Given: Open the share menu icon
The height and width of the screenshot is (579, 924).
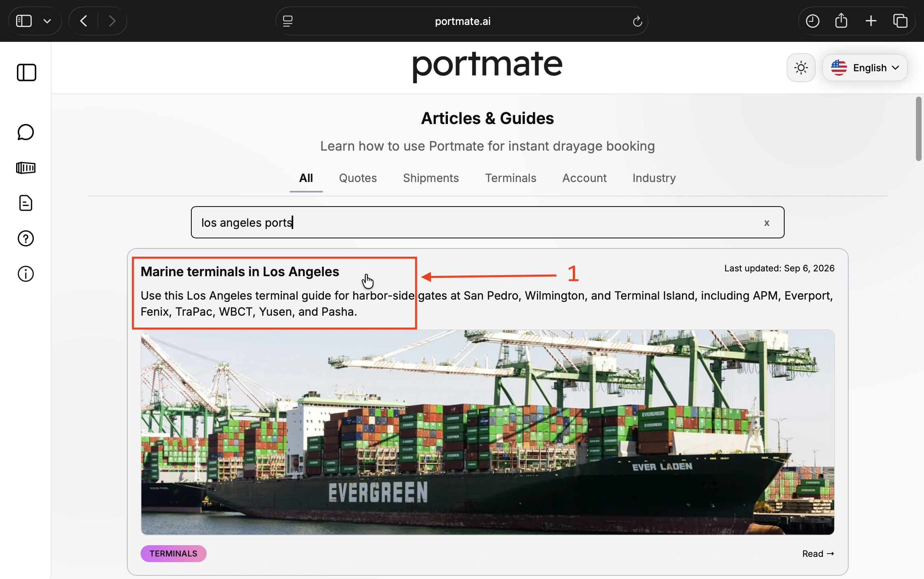Looking at the screenshot, I should (841, 21).
